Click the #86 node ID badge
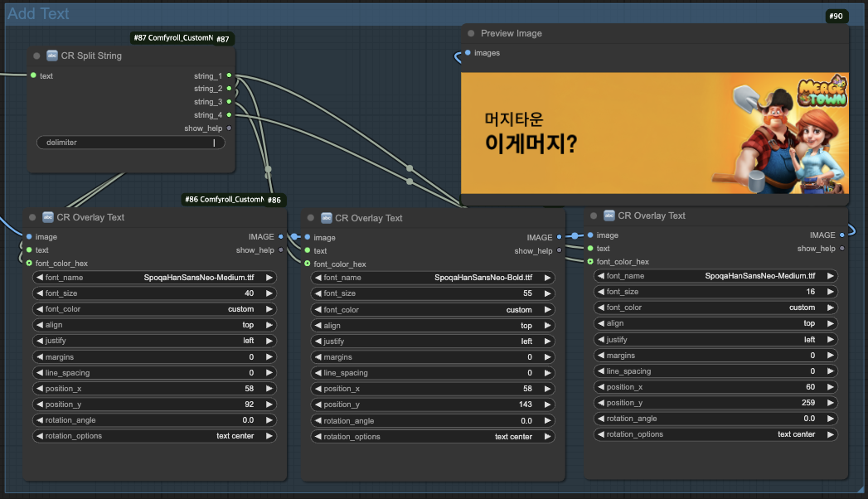 274,200
